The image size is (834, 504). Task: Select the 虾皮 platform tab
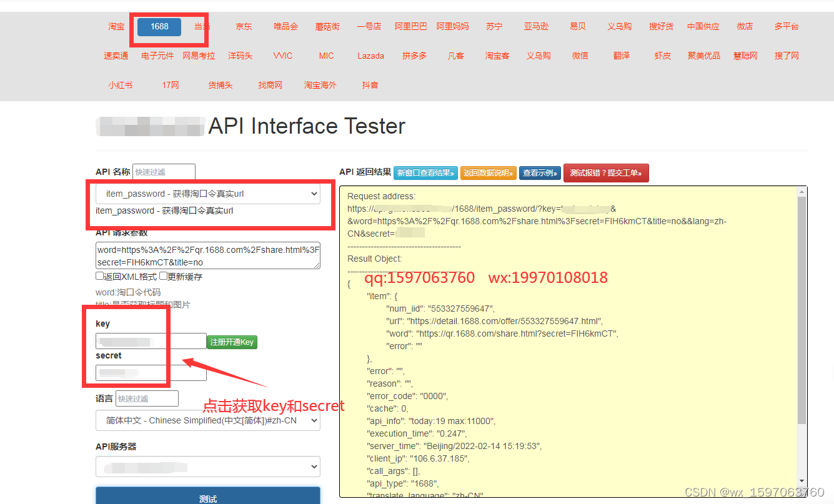662,56
